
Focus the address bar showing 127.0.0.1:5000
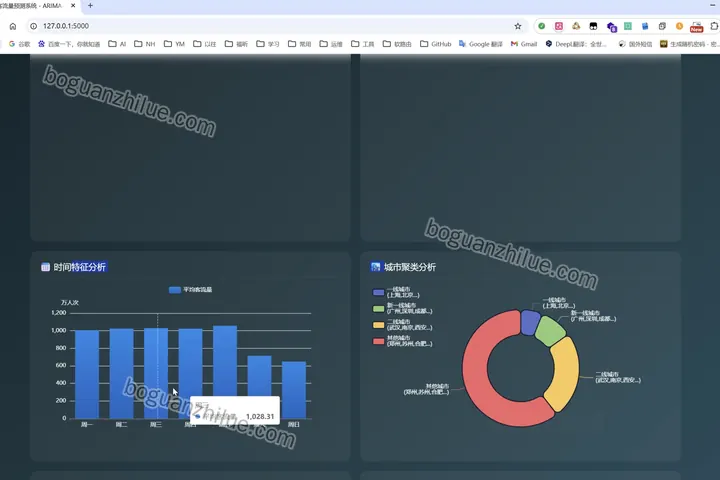tap(276, 26)
